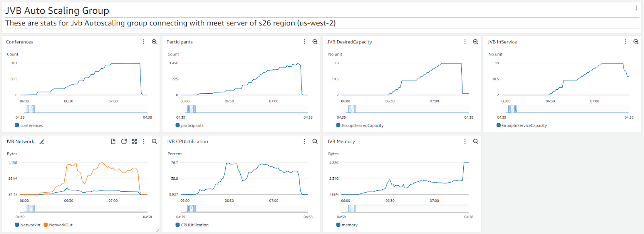Zoom out the Conferences graph
The height and width of the screenshot is (234, 644).
(x=154, y=42)
